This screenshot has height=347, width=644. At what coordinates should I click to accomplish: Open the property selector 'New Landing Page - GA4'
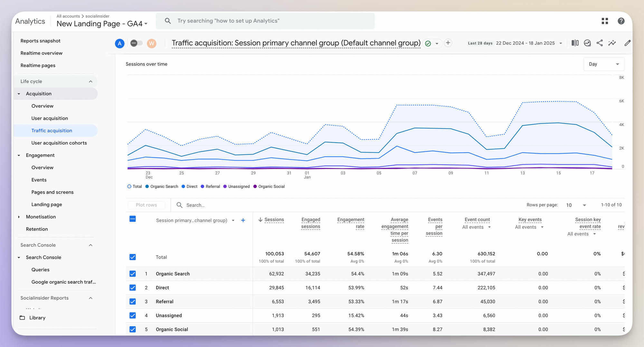[x=102, y=24]
